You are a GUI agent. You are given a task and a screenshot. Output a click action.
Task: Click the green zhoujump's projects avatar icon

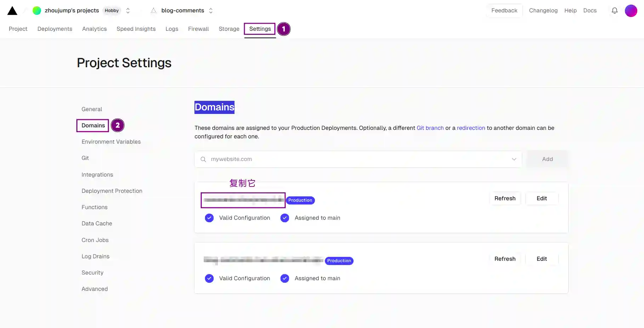pos(36,10)
